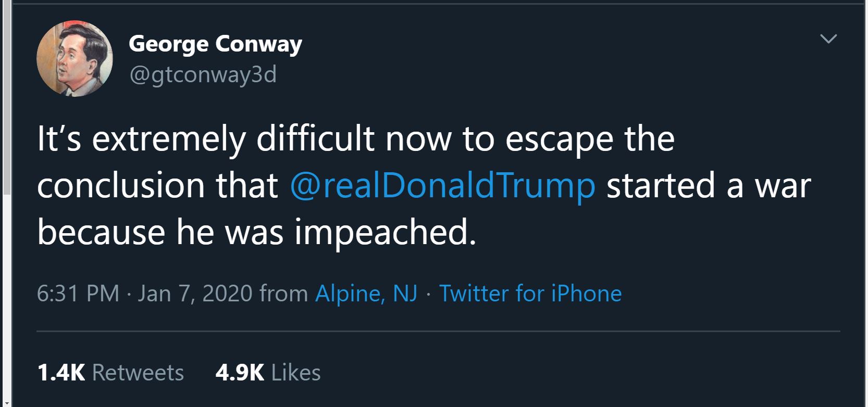Open the @gtconway3d handle
This screenshot has height=407, width=868.
pyautogui.click(x=203, y=74)
